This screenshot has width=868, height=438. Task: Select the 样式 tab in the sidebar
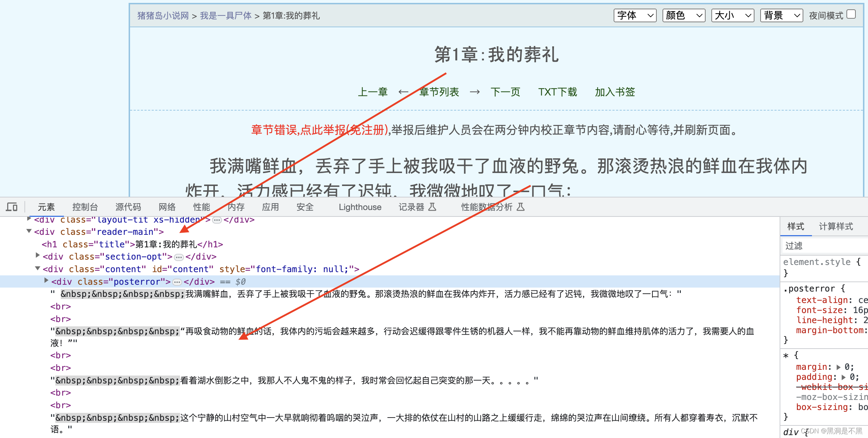click(796, 227)
